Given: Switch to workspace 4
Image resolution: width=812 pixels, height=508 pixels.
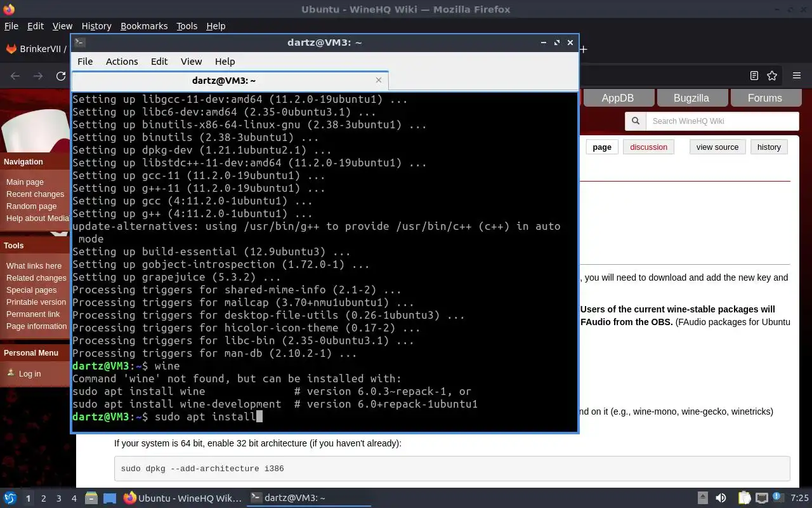Looking at the screenshot, I should pos(74,498).
